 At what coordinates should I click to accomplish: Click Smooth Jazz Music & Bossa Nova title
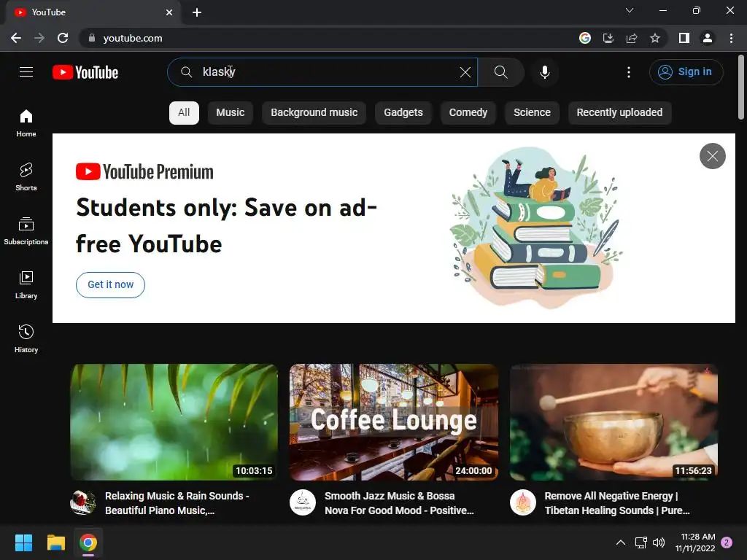pyautogui.click(x=399, y=503)
